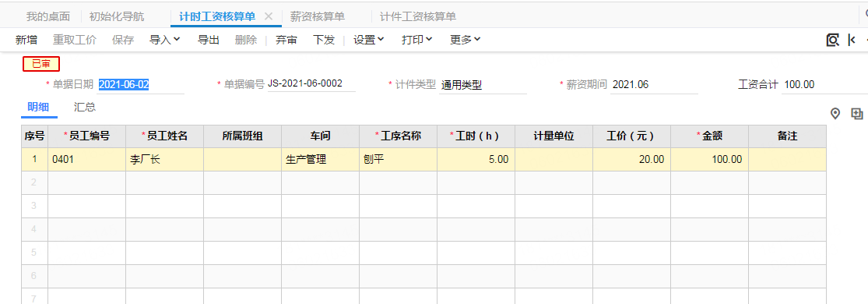Click the 单据日期 field 2021-06-02
Image resolution: width=868 pixels, height=304 pixels.
[141, 85]
